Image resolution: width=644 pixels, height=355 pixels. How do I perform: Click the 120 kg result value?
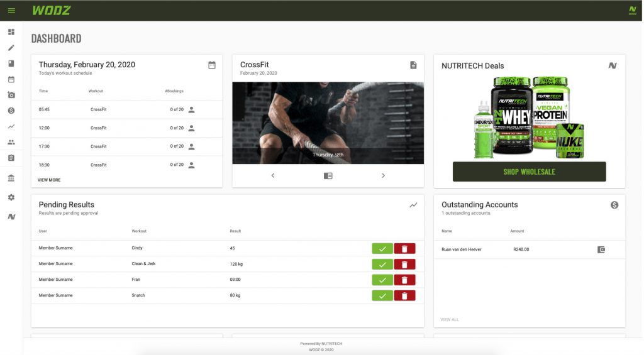coord(236,265)
